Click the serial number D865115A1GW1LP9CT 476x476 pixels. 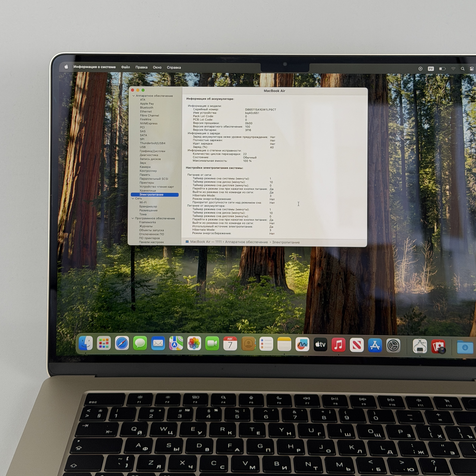pyautogui.click(x=261, y=110)
